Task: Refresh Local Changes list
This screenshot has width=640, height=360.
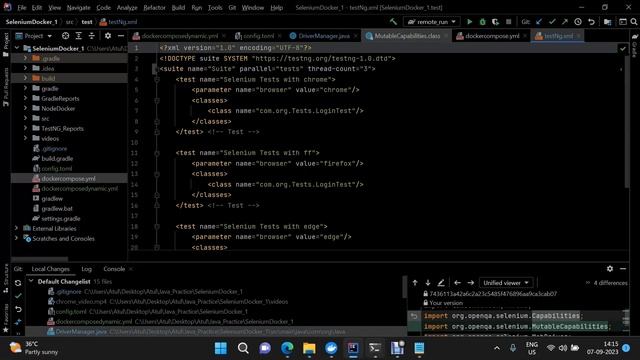Action: 18,283
